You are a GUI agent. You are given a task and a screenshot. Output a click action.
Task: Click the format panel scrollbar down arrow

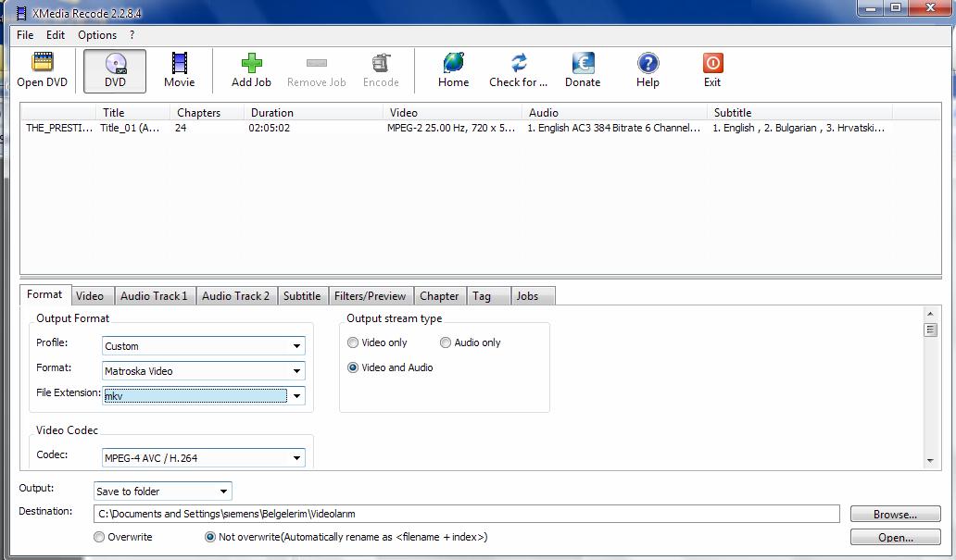point(930,461)
